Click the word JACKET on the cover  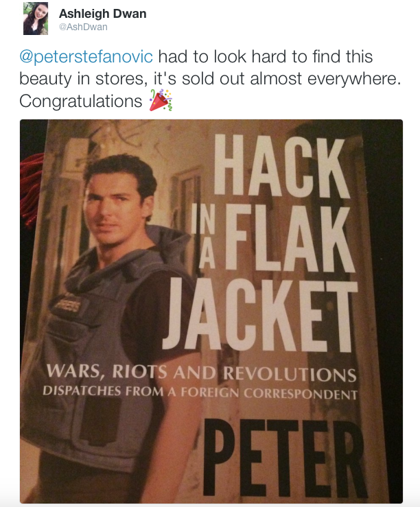[259, 314]
